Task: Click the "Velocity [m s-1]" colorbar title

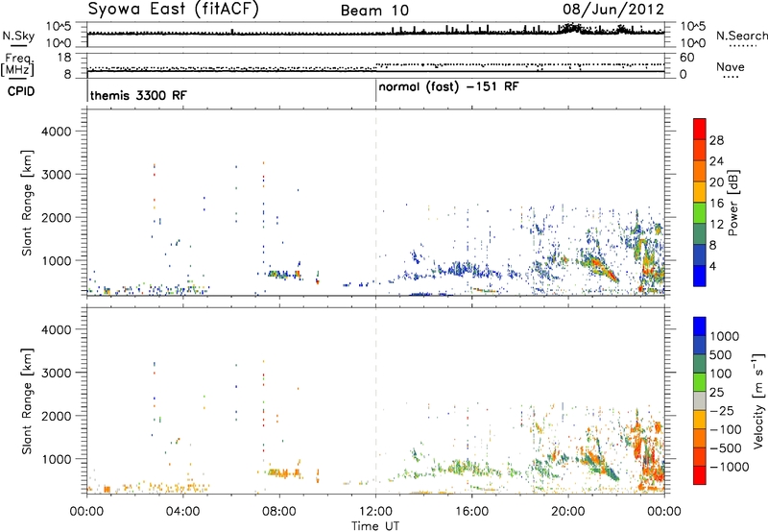Action: click(758, 400)
